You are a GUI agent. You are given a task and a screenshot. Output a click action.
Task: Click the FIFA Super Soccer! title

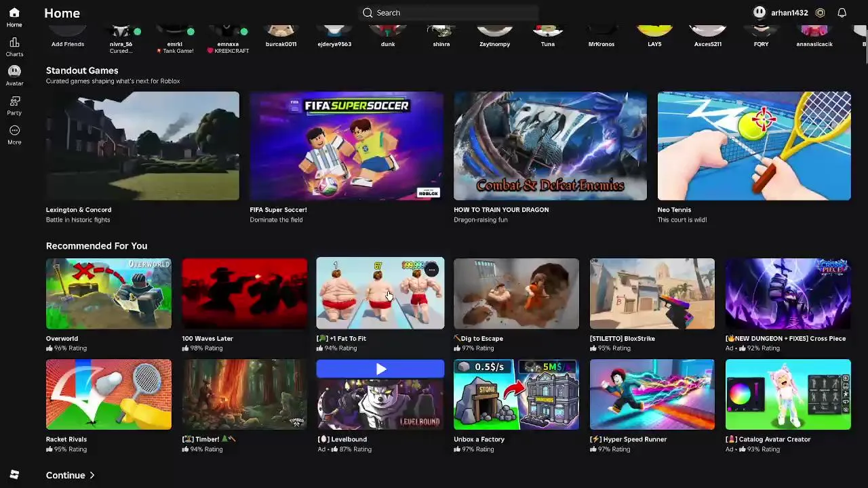(x=278, y=210)
